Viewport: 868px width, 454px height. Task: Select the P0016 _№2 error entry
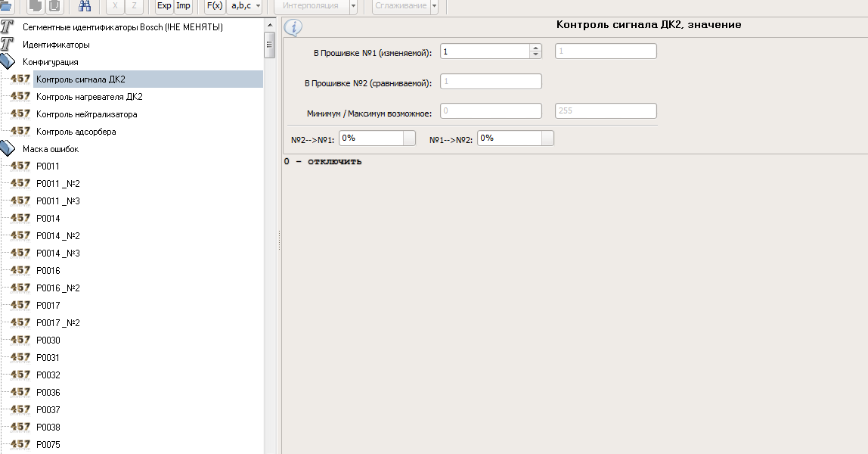58,288
